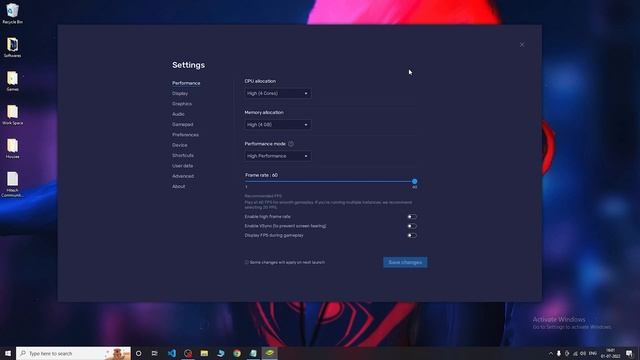Go to the Audio settings section

(x=178, y=114)
